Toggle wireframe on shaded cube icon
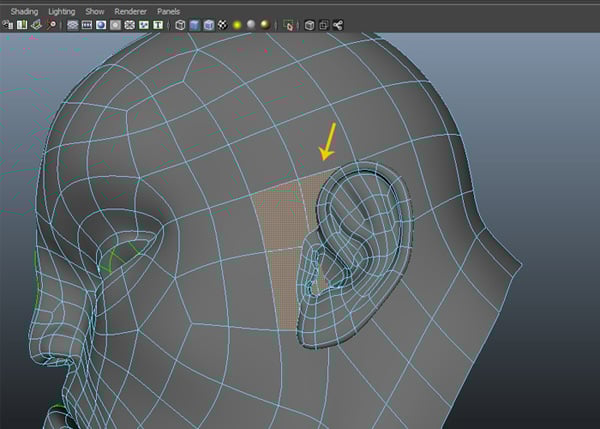The image size is (600, 429). coord(209,25)
